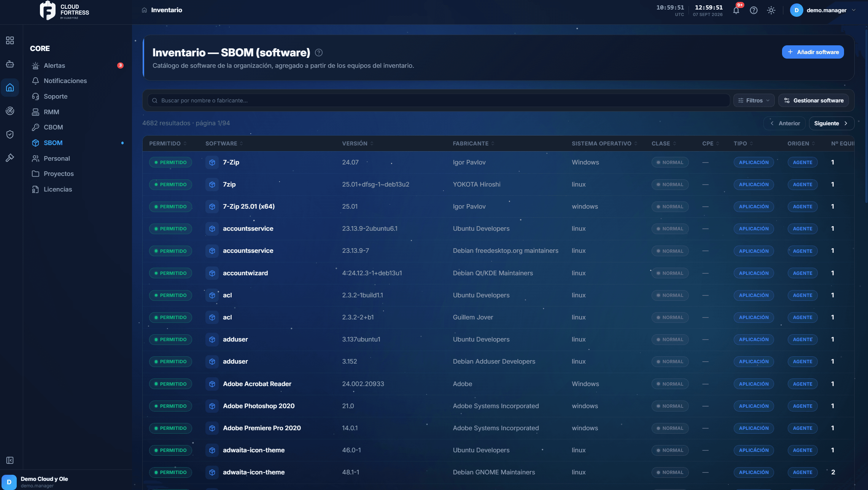
Task: Sort by the Permitido column
Action: (168, 144)
